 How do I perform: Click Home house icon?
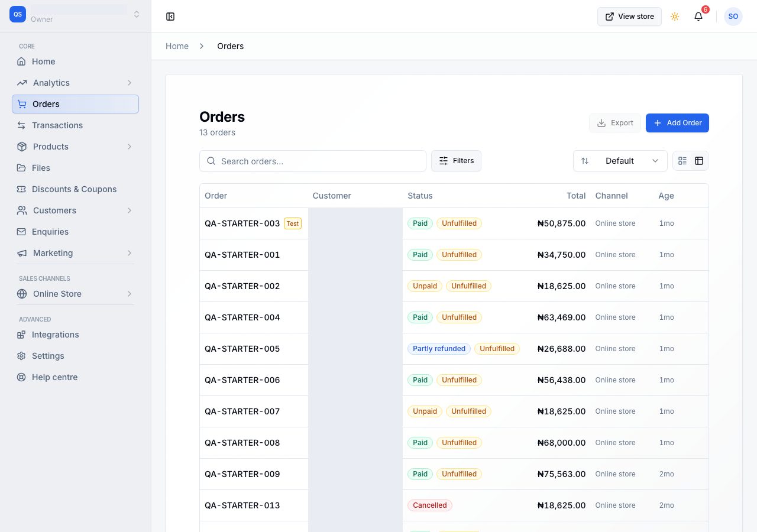pos(21,61)
